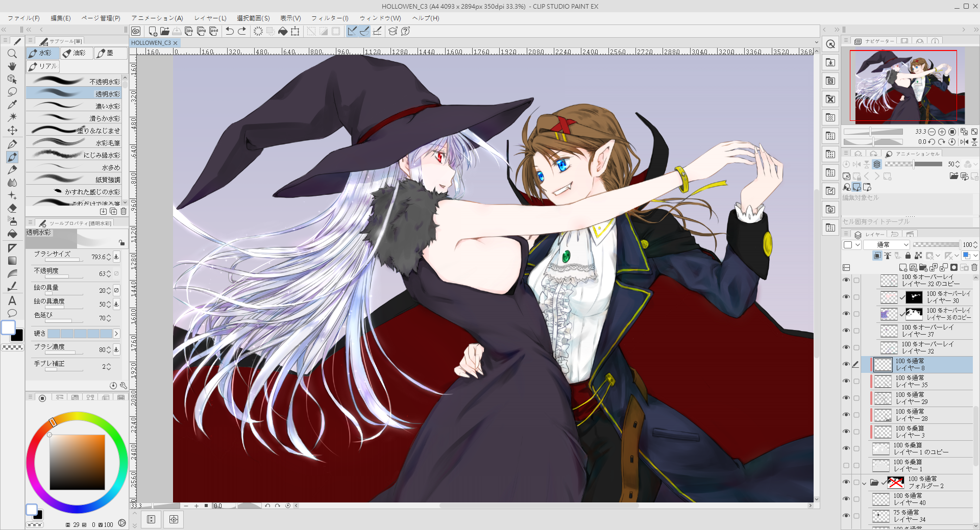Click the Fill bucket icon in command bar
Image resolution: width=980 pixels, height=530 pixels.
click(x=283, y=31)
